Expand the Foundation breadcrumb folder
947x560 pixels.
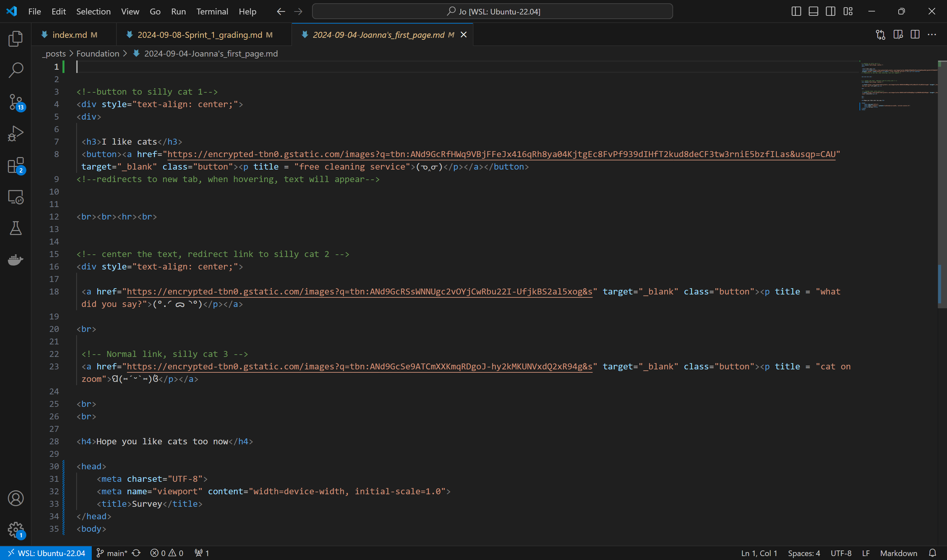coord(98,54)
